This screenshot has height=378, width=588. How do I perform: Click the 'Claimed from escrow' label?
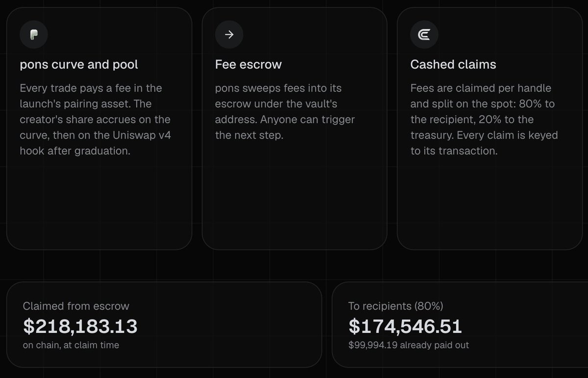click(76, 307)
